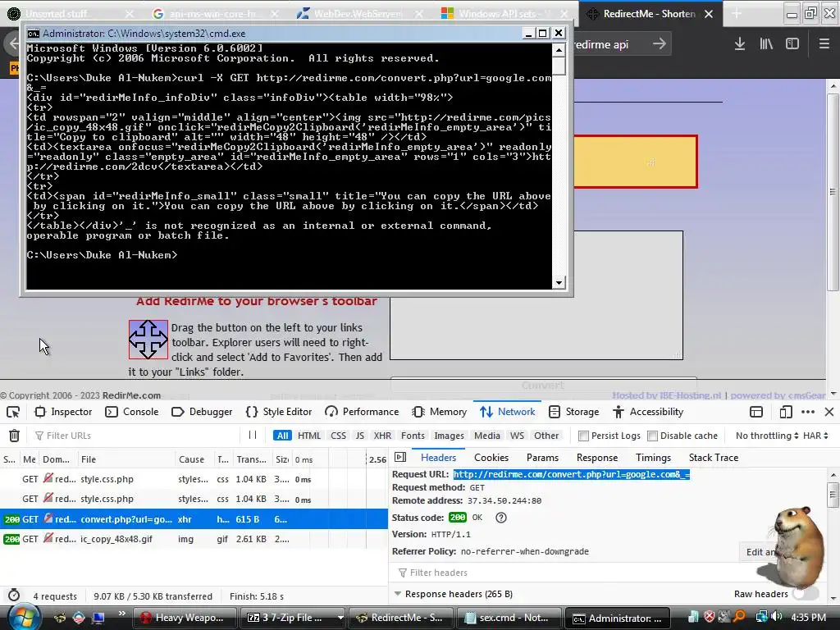Switch to the Cookies details tab
This screenshot has width=840, height=630.
click(x=491, y=458)
